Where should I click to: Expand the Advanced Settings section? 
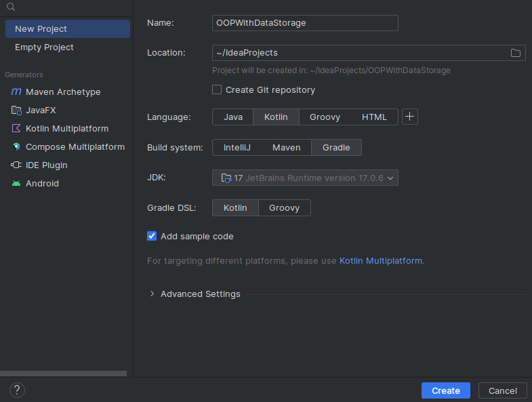pyautogui.click(x=195, y=294)
